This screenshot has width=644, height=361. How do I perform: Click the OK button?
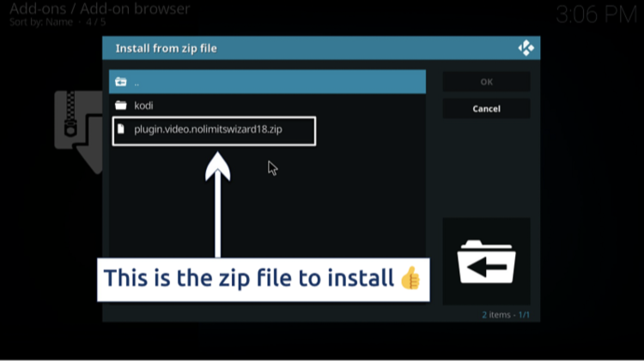pos(486,81)
